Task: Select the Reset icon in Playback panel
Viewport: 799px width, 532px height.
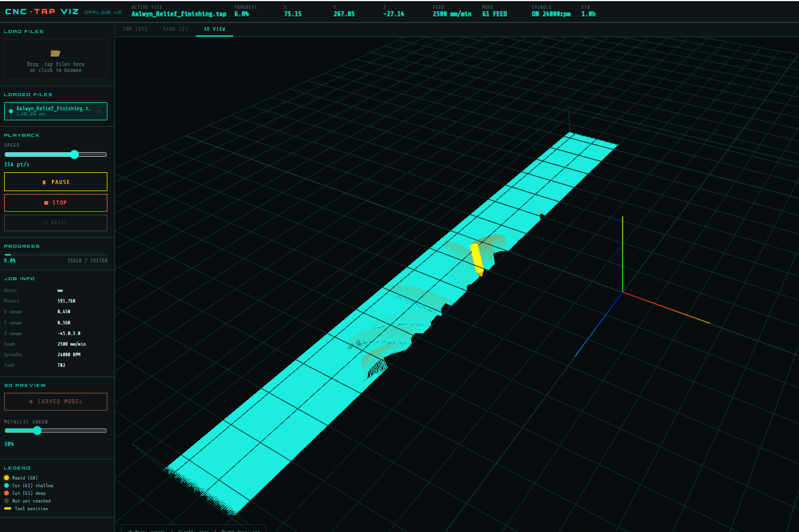Action: pos(46,222)
